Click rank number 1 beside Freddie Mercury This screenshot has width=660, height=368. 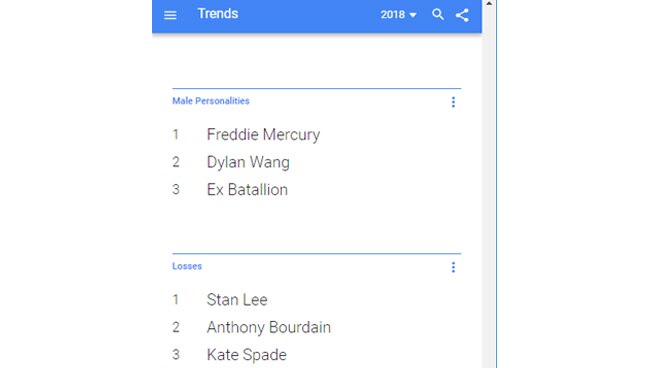(x=176, y=135)
